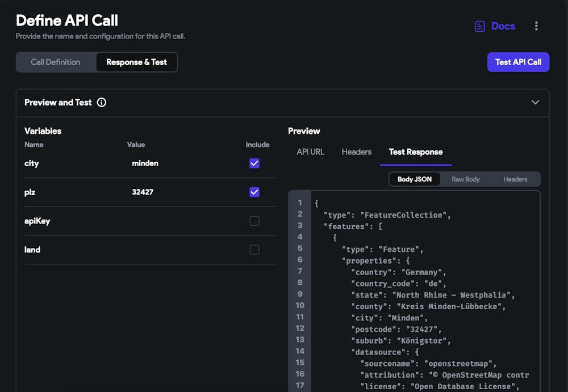Run the Test API Call button
The width and height of the screenshot is (568, 392).
click(518, 62)
